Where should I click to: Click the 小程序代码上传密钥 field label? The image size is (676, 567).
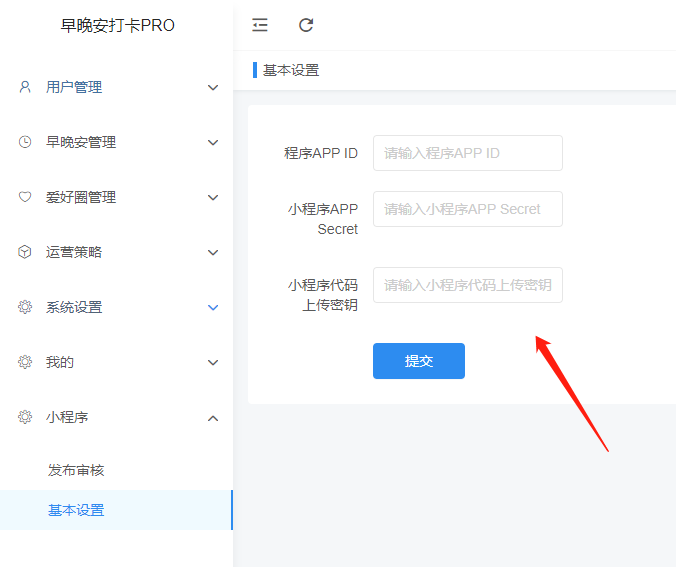click(323, 295)
